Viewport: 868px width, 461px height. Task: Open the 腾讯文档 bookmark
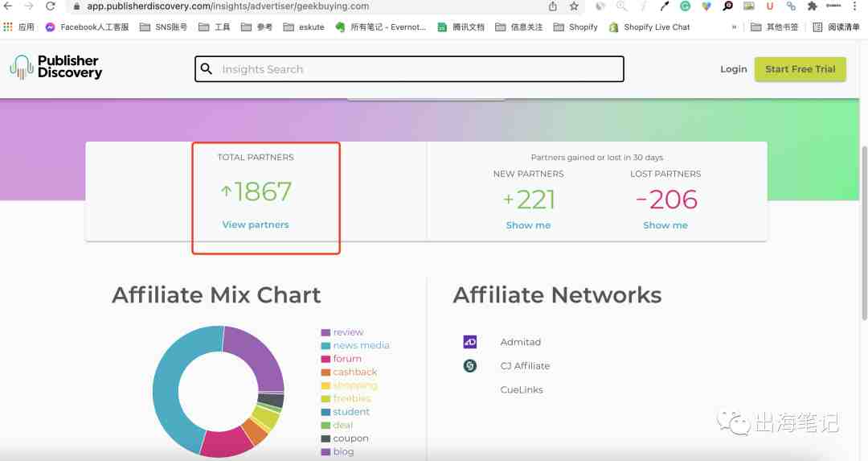tap(461, 27)
